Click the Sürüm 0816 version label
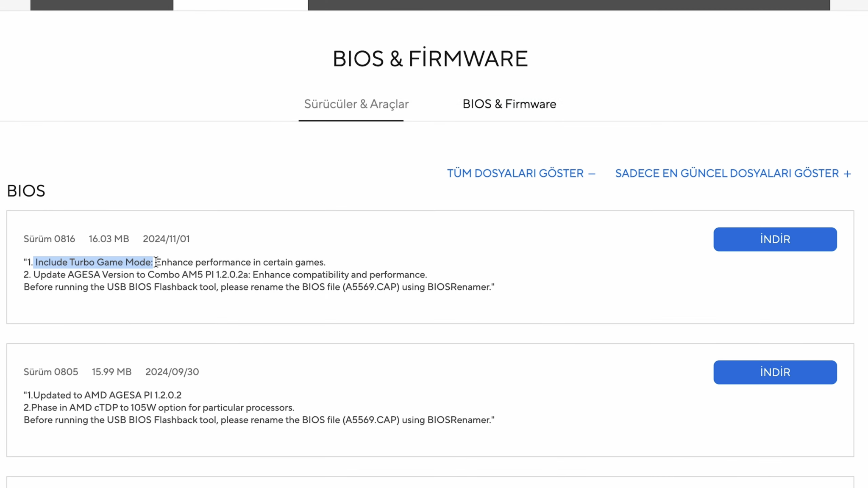 click(49, 239)
